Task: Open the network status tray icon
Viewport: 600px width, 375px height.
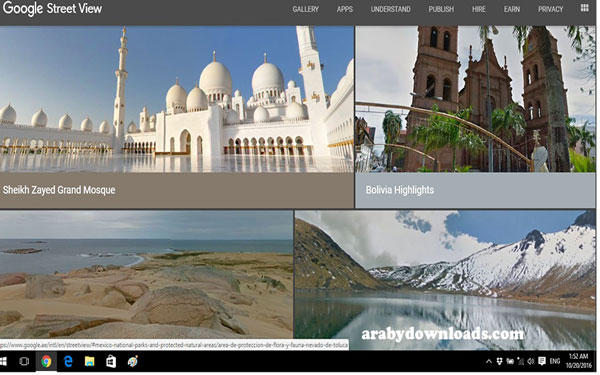Action: coord(520,361)
